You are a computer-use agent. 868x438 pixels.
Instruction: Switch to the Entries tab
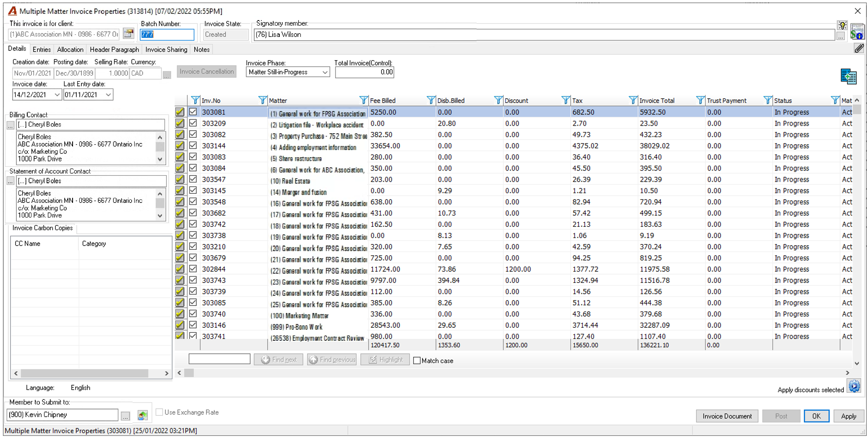click(42, 49)
